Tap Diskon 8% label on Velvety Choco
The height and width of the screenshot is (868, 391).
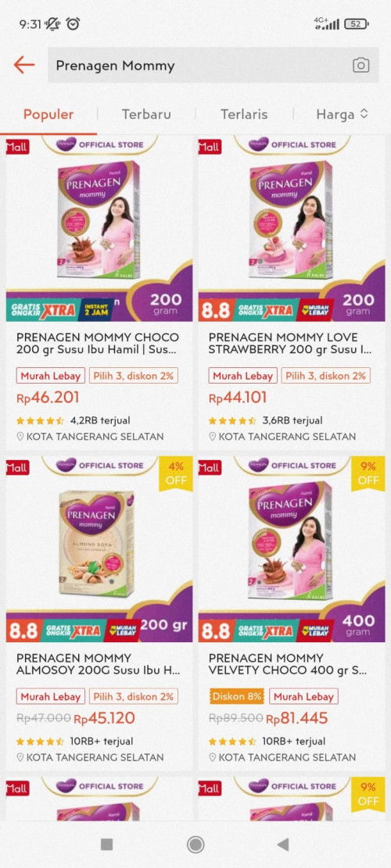point(237,696)
